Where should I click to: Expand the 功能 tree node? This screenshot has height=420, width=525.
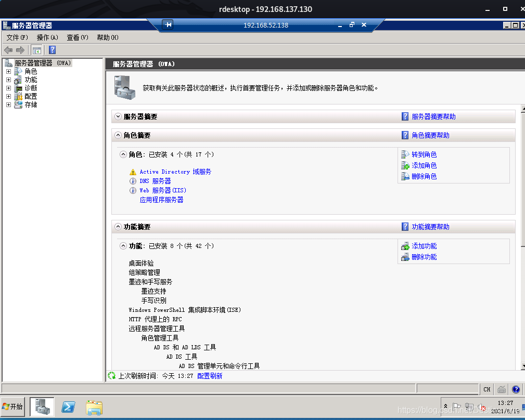coord(9,80)
